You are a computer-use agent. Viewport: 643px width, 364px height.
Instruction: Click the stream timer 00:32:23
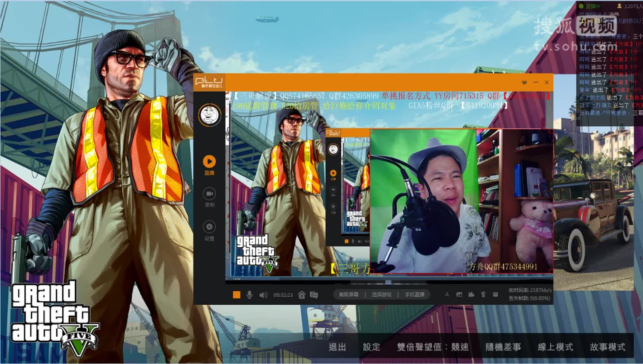click(283, 295)
